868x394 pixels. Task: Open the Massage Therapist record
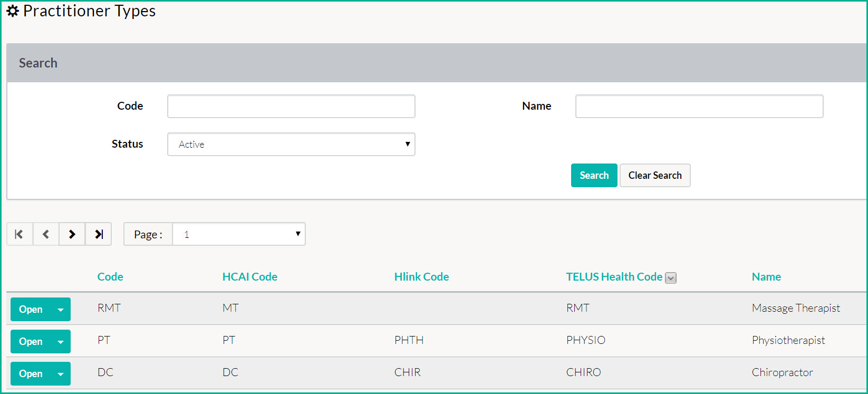(x=31, y=310)
